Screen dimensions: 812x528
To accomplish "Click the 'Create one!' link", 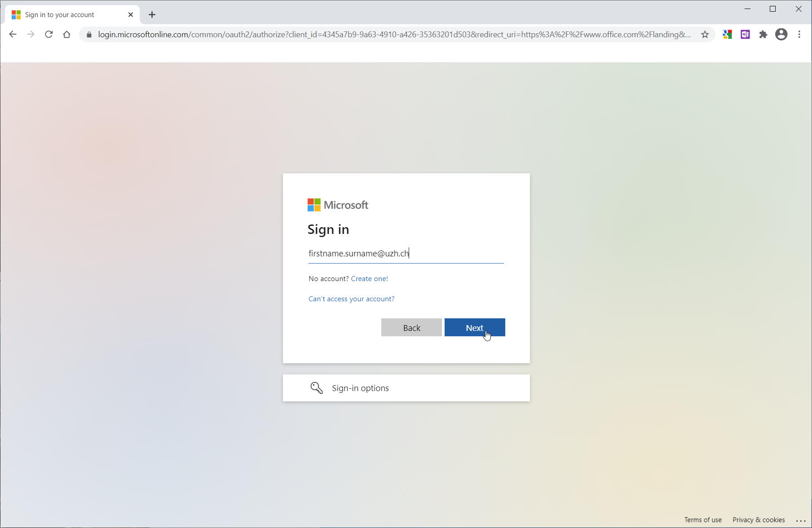I will tap(369, 278).
